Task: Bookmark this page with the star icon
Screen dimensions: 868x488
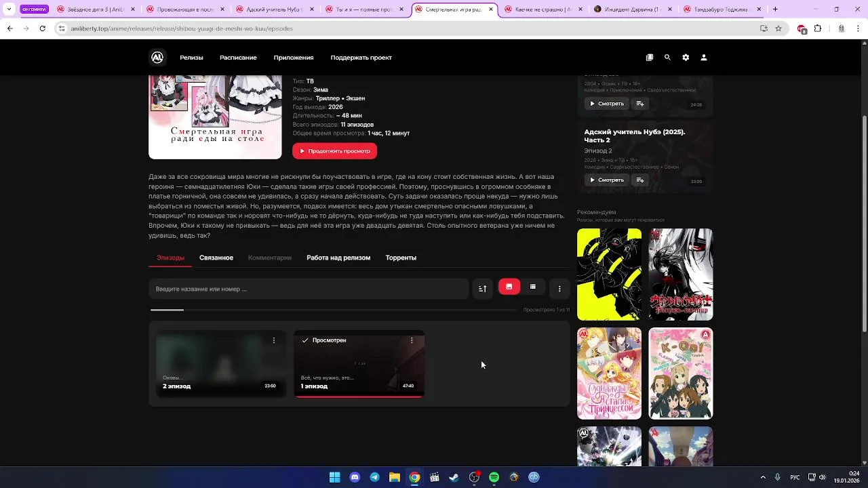Action: 778,28
